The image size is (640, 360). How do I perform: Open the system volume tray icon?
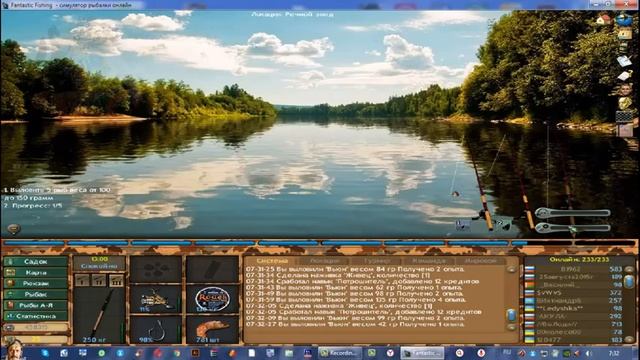coord(588,353)
